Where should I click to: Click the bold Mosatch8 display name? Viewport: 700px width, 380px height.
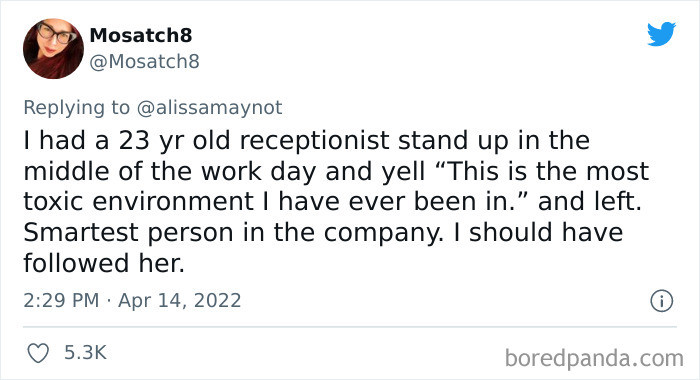click(x=141, y=35)
